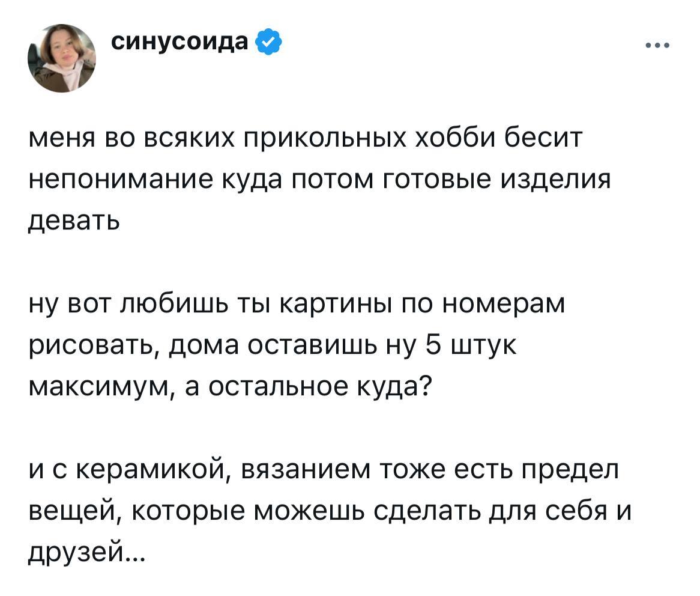Click the word "девать"
The height and width of the screenshot is (596, 700).
click(x=74, y=221)
